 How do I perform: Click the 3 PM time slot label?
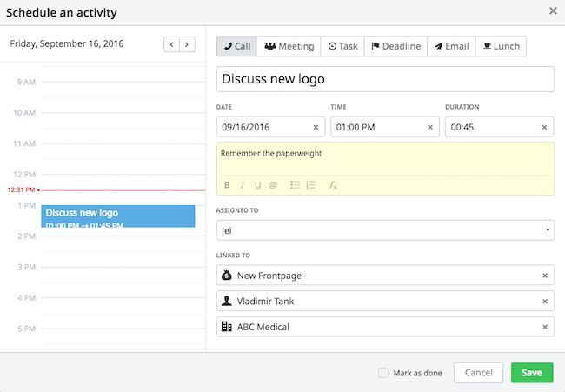[27, 267]
